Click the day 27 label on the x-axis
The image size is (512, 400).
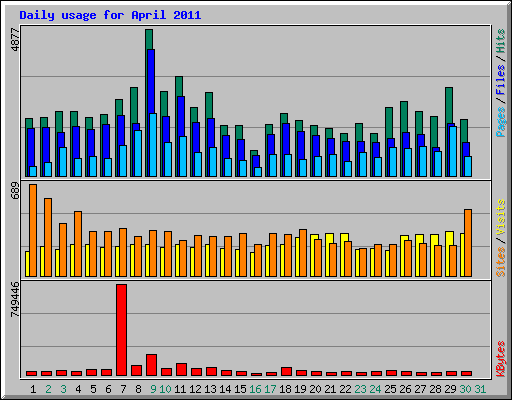point(420,389)
